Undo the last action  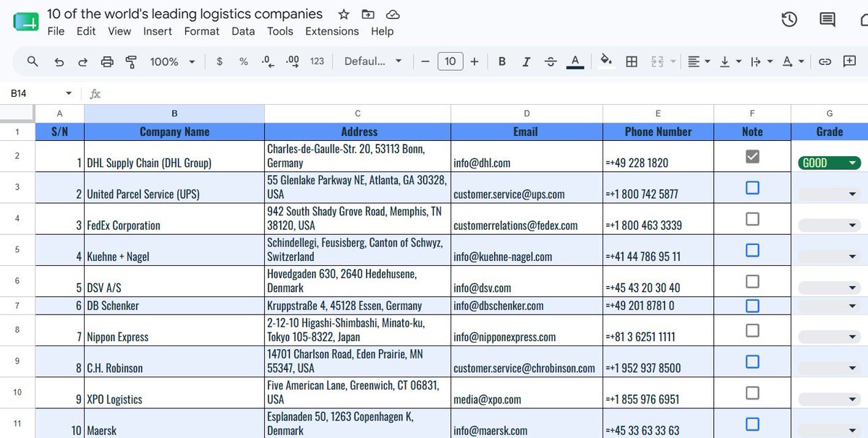pos(59,62)
